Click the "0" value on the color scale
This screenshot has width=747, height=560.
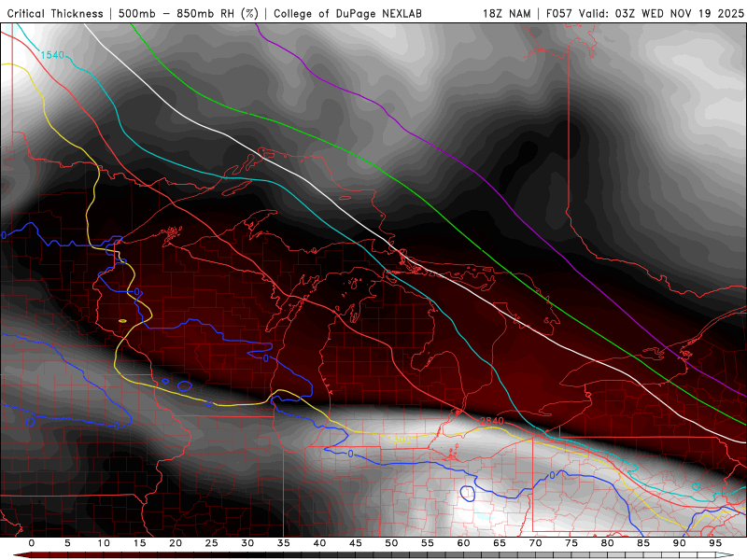(32, 543)
